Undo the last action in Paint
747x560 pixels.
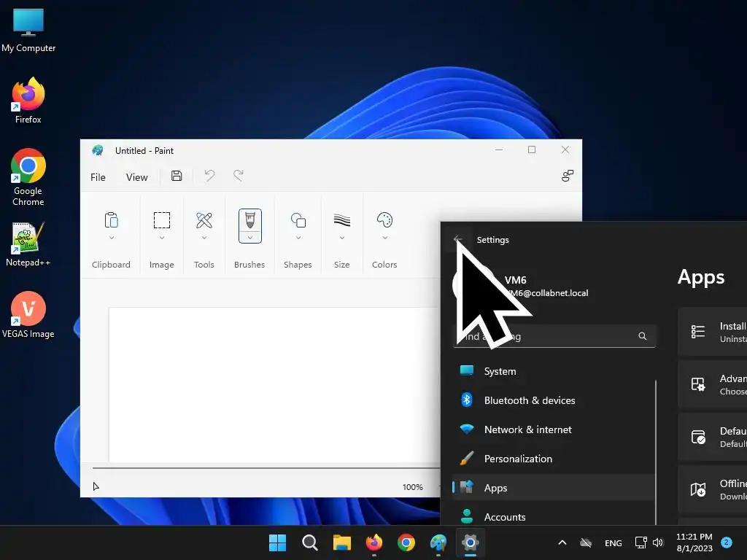[x=209, y=176]
